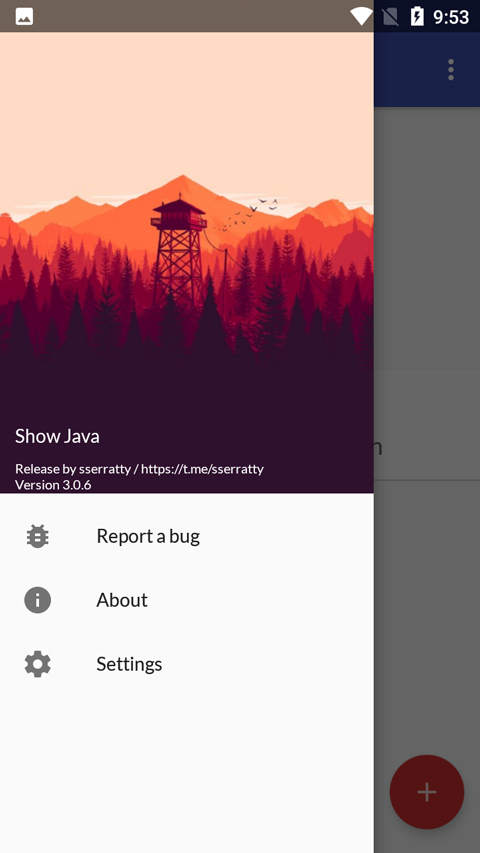480x853 pixels.
Task: Open the Settings menu entry
Action: pos(187,664)
